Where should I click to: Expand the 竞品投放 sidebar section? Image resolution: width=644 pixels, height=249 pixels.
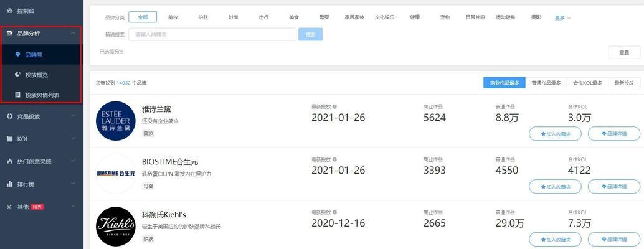(x=73, y=116)
